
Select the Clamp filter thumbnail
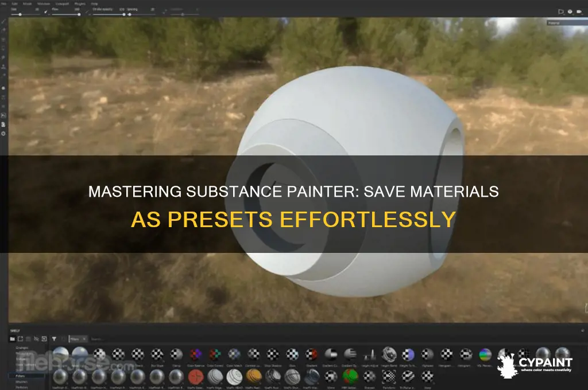coord(176,354)
